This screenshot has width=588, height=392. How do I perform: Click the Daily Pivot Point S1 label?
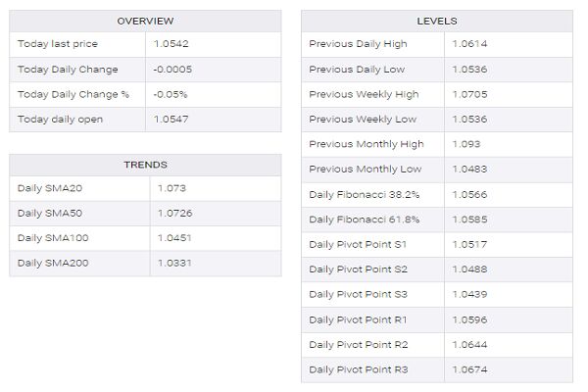(x=358, y=244)
